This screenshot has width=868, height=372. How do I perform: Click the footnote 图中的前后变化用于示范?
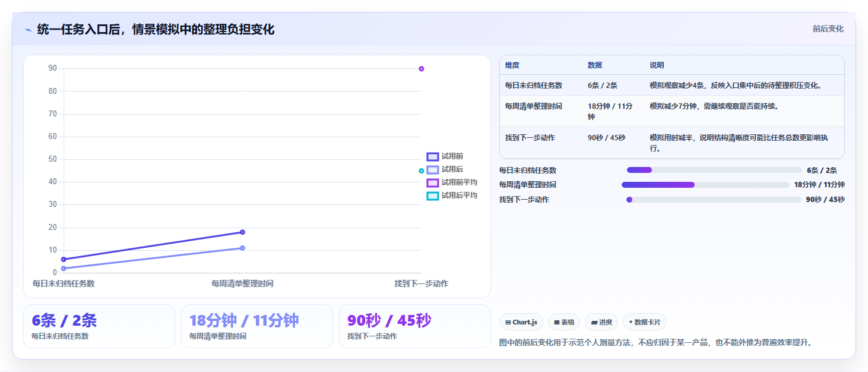[655, 343]
